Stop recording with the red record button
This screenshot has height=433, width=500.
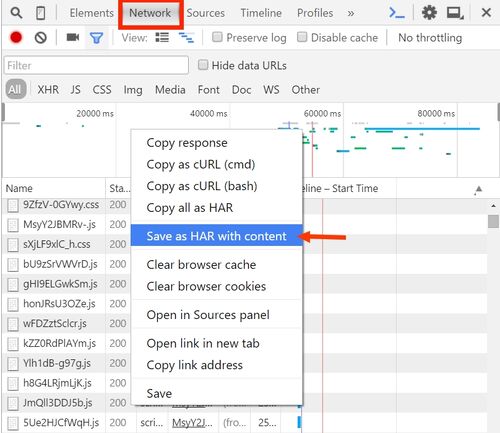click(x=16, y=37)
